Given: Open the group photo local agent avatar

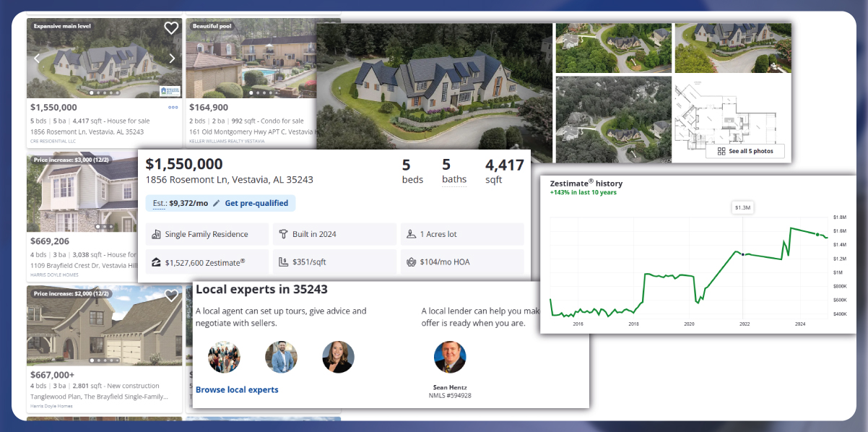Looking at the screenshot, I should coord(224,357).
